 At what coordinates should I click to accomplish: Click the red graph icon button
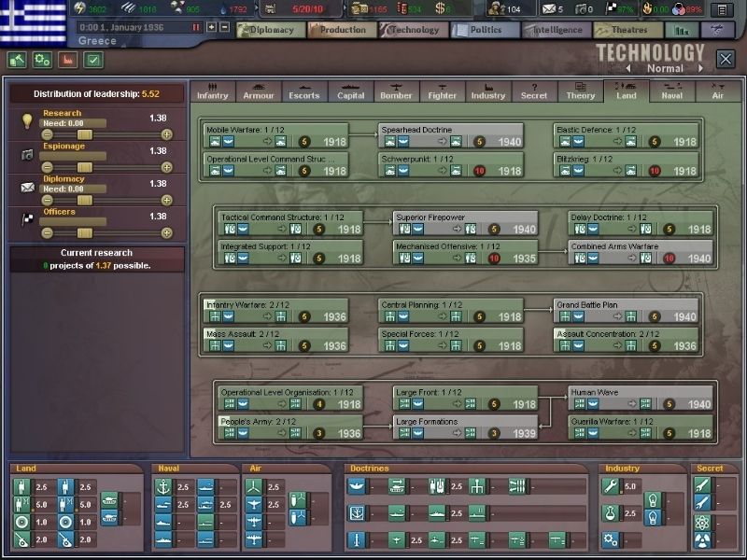click(67, 60)
